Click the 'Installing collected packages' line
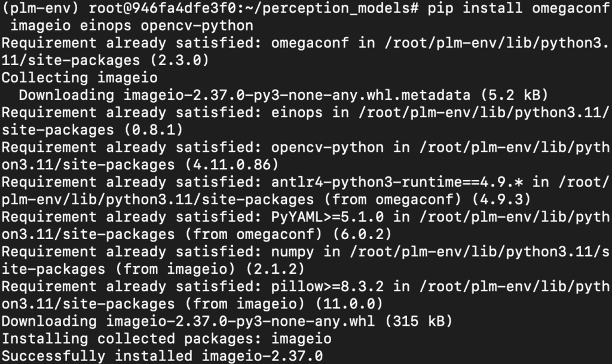Screen dimensions: 612x364 (x=167, y=339)
